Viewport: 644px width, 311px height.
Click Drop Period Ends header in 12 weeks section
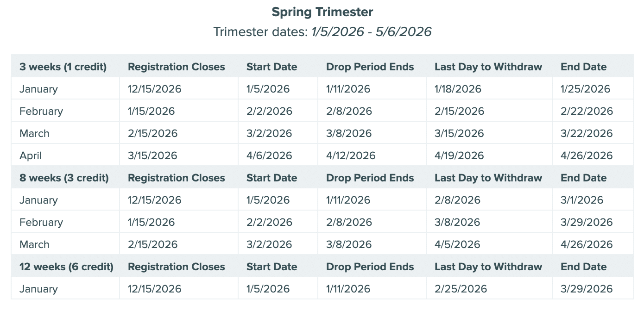pyautogui.click(x=370, y=267)
